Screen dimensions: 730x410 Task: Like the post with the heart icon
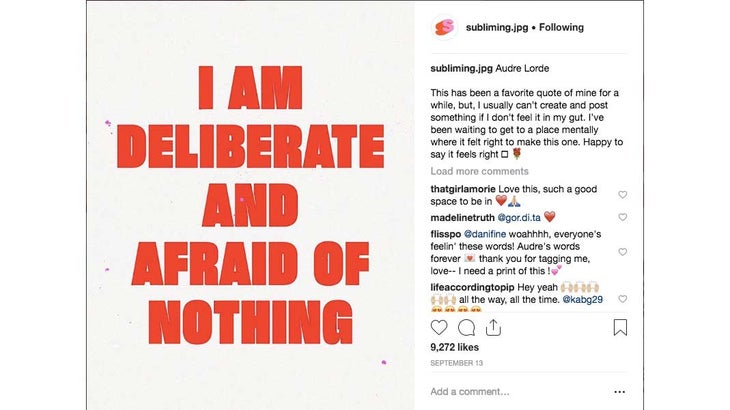click(439, 328)
